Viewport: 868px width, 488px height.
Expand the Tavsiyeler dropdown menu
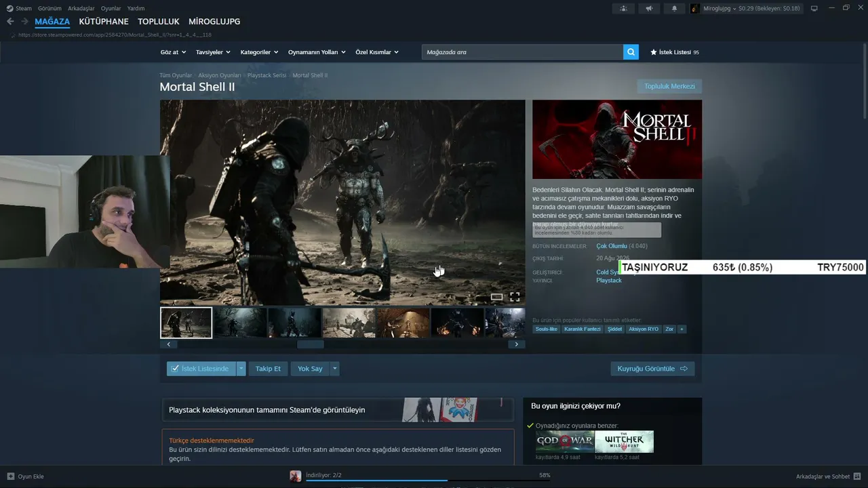[213, 52]
